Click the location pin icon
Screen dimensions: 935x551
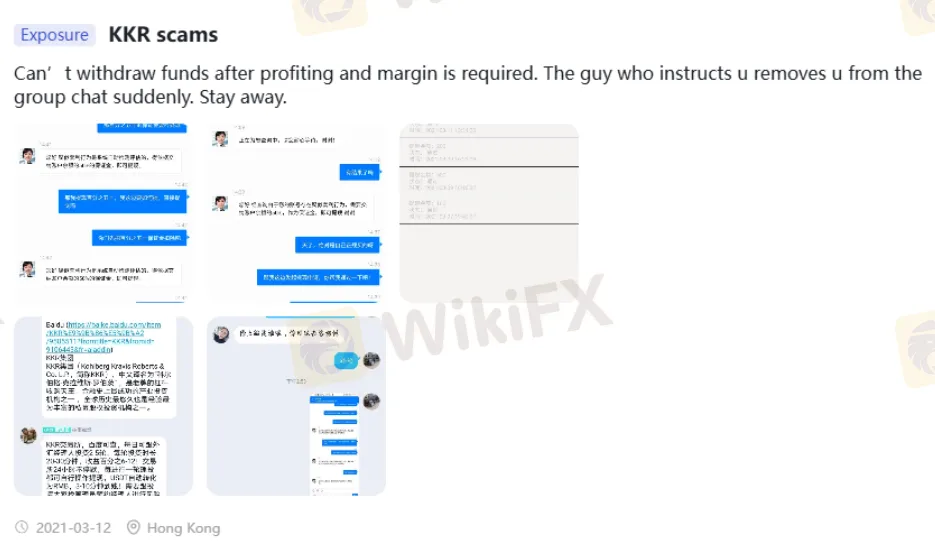(134, 527)
